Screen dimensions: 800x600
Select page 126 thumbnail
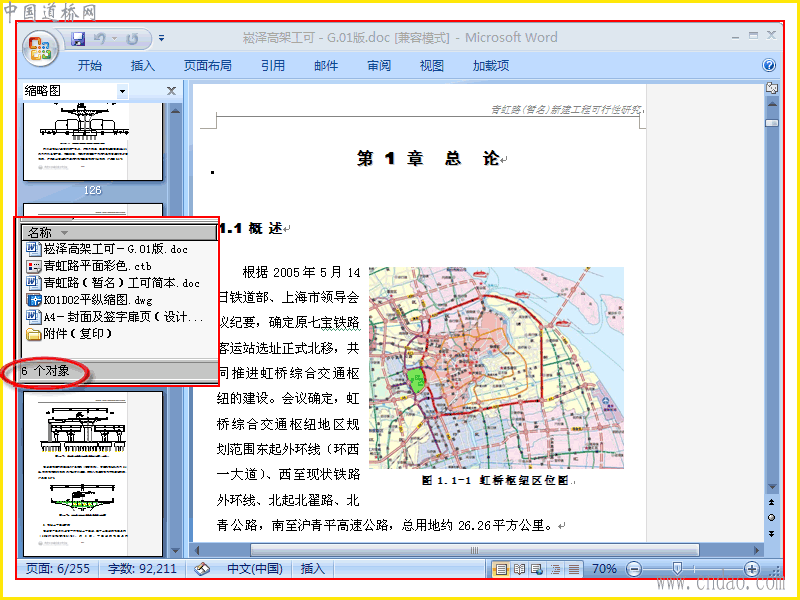coord(93,142)
